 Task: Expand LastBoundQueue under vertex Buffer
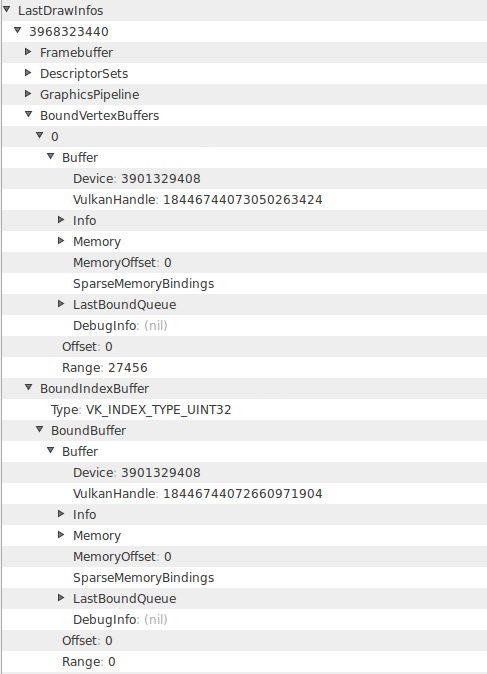(x=61, y=304)
